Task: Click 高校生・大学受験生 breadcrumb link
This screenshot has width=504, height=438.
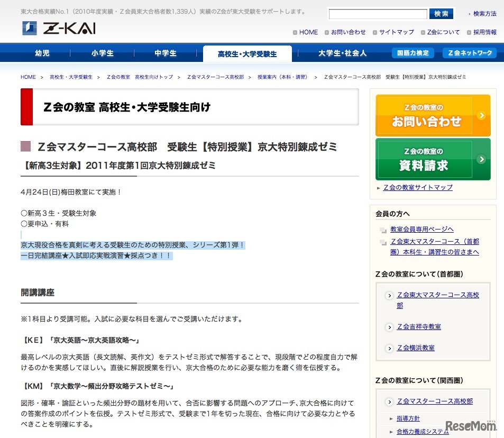Action: 71,77
